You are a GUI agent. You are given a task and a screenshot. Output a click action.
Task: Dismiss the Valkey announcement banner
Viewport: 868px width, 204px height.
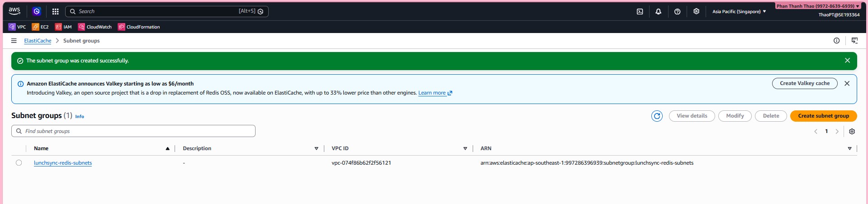coord(847,84)
